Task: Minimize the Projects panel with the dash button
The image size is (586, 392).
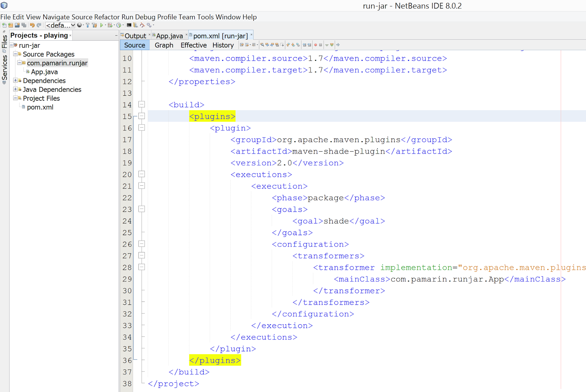Action: (x=116, y=36)
